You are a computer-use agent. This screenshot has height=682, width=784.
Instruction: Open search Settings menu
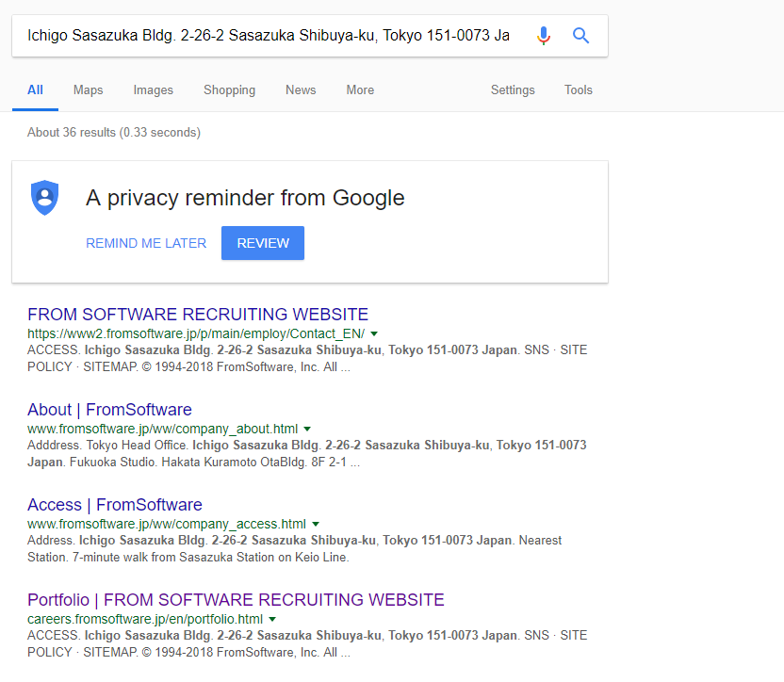513,90
